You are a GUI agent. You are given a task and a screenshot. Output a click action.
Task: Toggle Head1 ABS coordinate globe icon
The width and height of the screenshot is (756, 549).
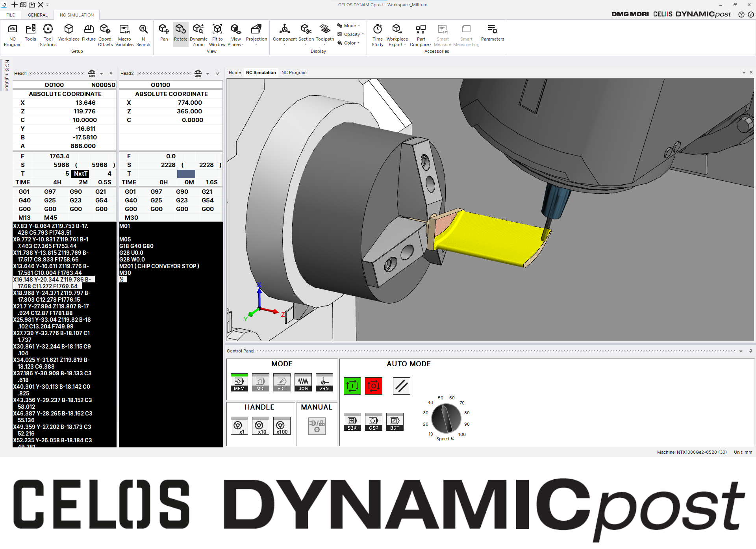coord(92,73)
